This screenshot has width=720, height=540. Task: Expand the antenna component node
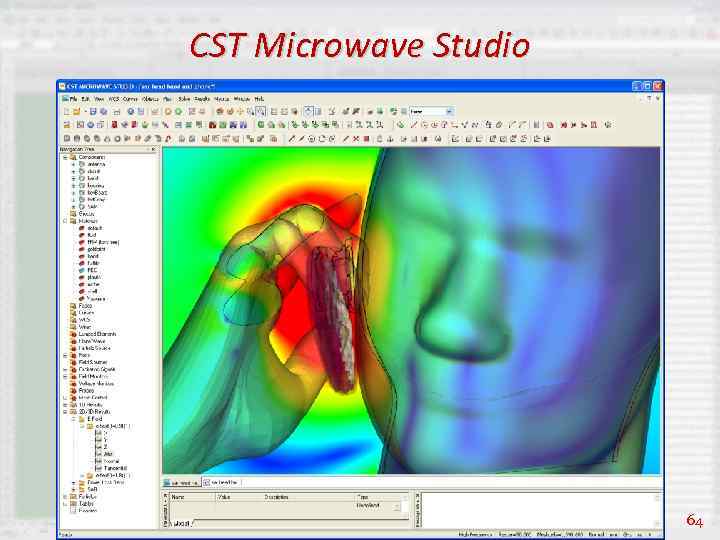73,164
